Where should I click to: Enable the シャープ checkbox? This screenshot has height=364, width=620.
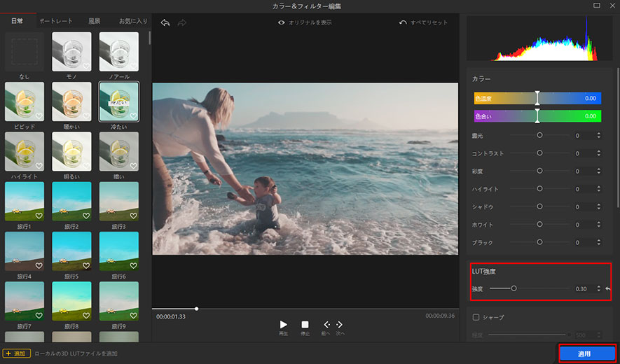(476, 317)
